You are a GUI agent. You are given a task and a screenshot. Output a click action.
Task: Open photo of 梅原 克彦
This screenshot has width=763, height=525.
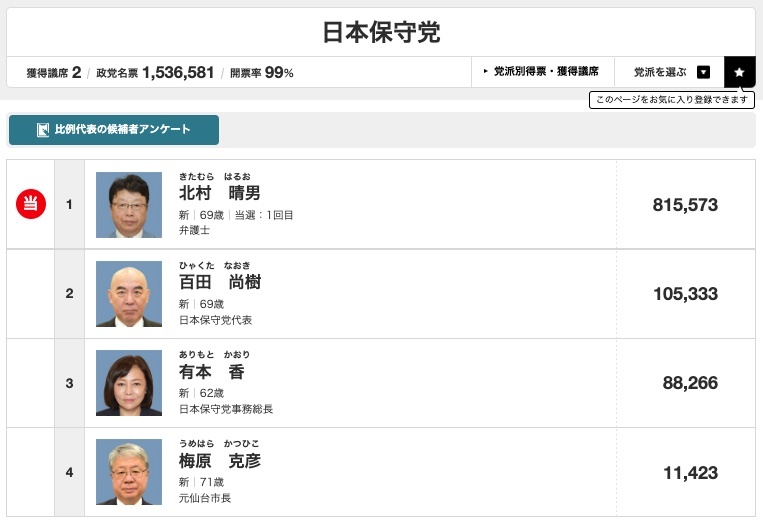[129, 472]
